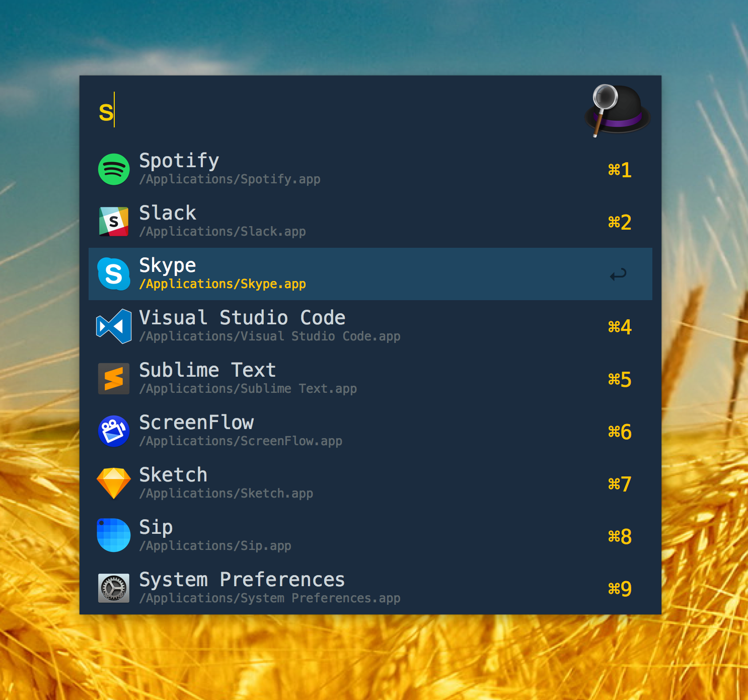Click /Applications/Visual Studio Code.app path
The width and height of the screenshot is (748, 700).
tap(270, 336)
